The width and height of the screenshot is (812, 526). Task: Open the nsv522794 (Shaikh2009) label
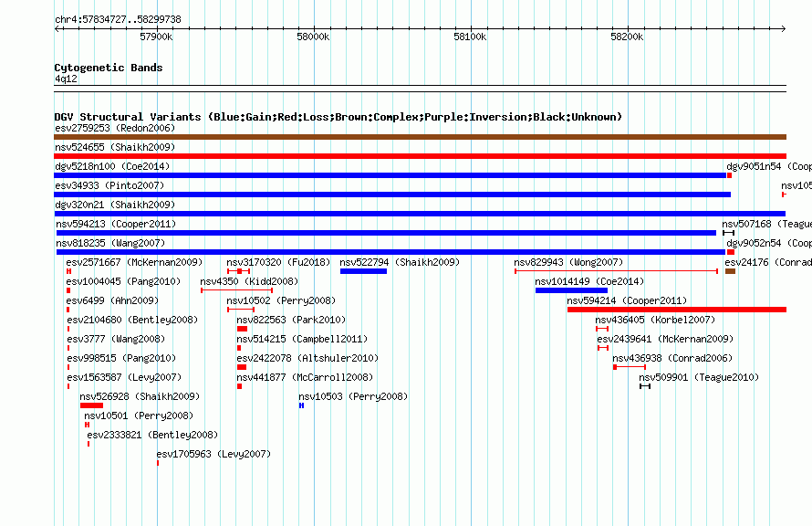[x=400, y=262]
